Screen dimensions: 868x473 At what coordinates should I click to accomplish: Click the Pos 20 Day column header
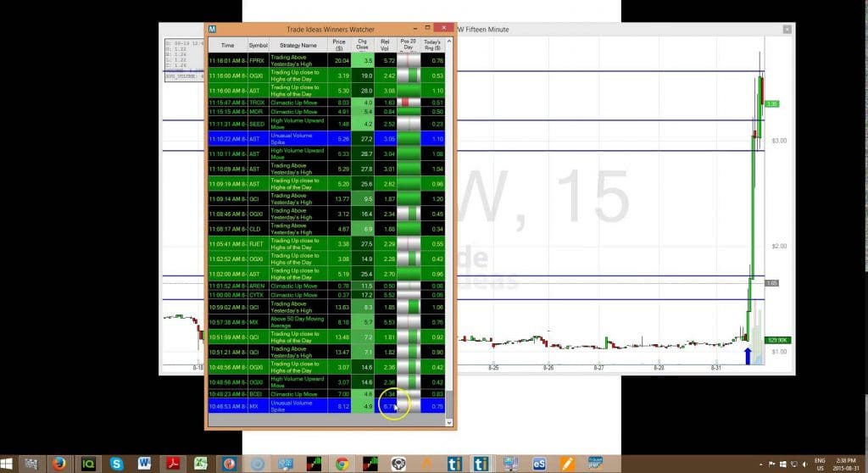[x=408, y=46]
